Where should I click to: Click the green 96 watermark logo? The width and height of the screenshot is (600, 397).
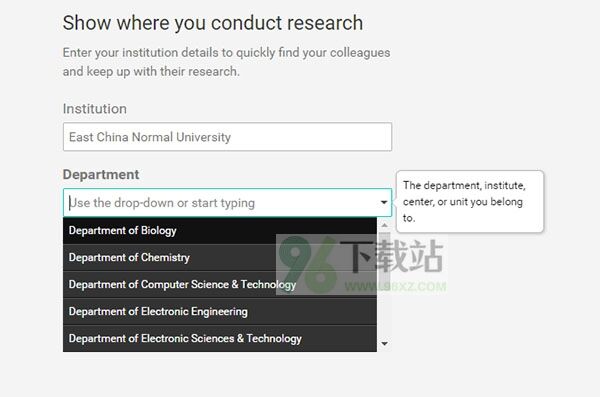coord(308,264)
